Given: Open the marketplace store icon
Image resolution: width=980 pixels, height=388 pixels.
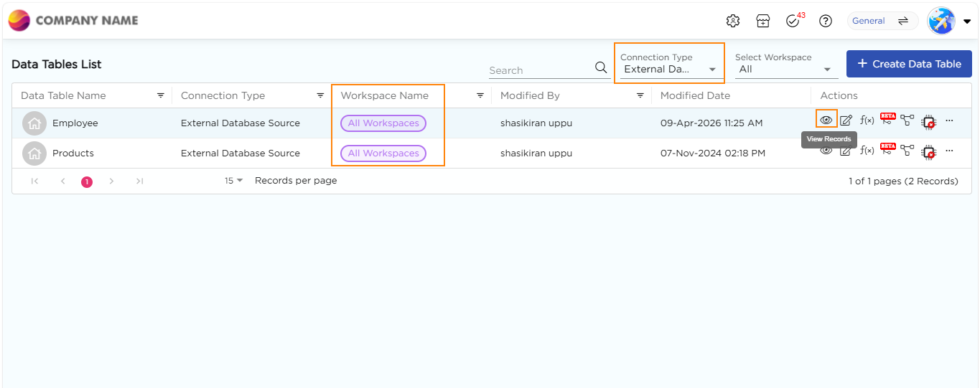Looking at the screenshot, I should point(762,22).
